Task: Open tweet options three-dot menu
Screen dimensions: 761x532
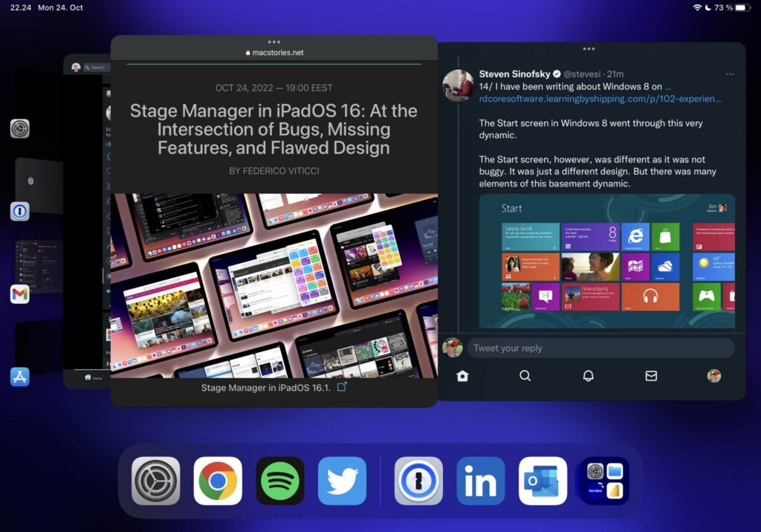Action: click(730, 74)
